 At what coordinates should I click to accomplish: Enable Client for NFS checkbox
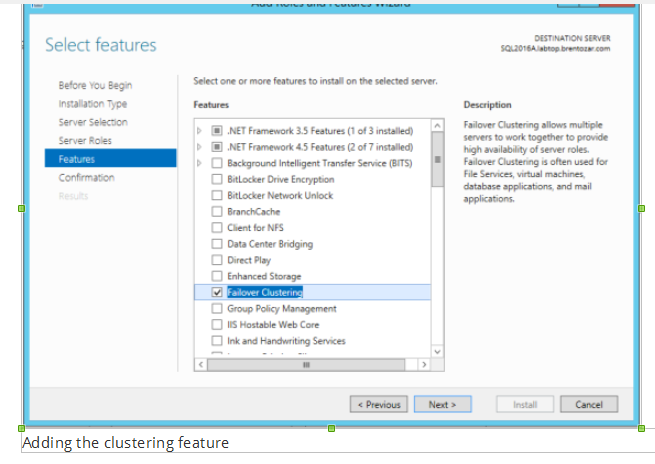[x=217, y=228]
